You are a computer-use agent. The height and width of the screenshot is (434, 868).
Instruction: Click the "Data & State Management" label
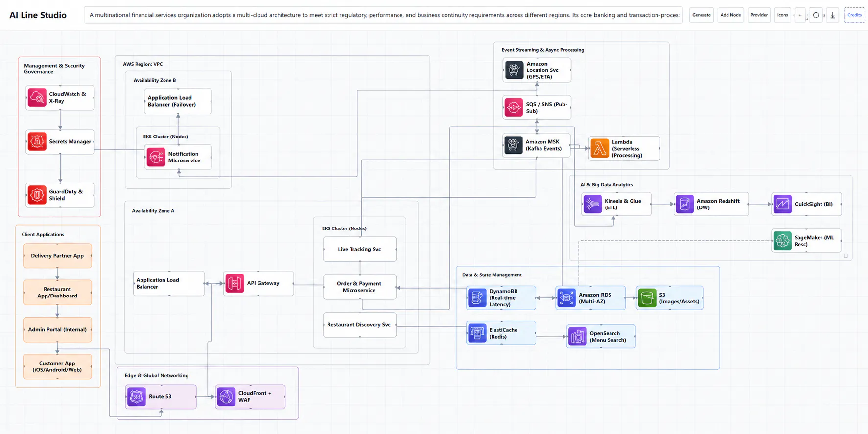[x=492, y=275]
